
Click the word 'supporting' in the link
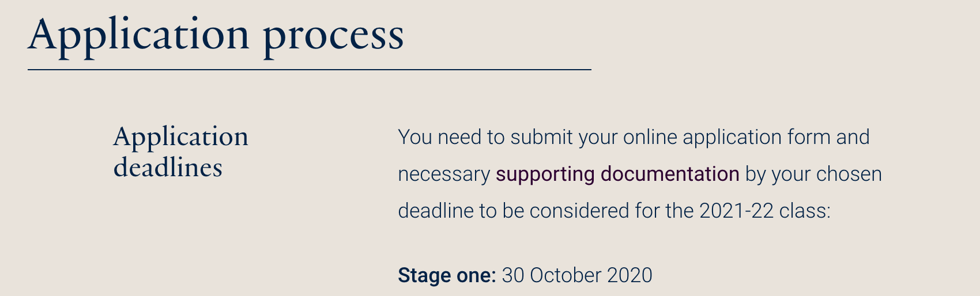pyautogui.click(x=545, y=174)
